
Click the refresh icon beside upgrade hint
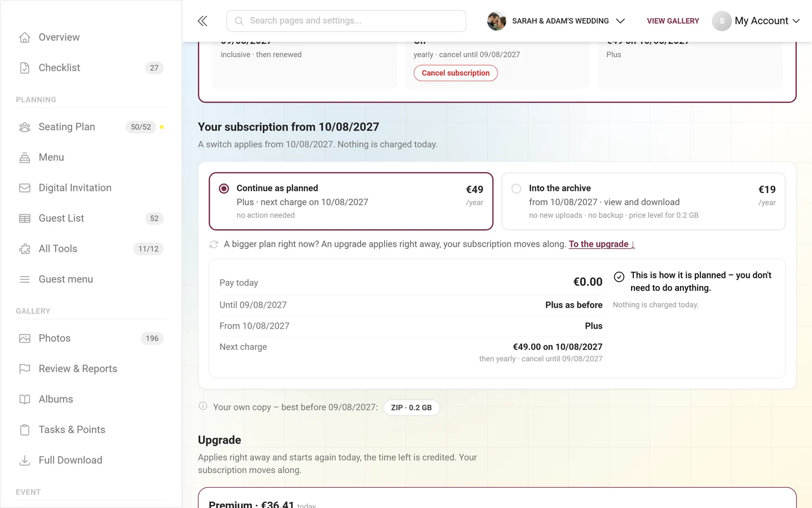[214, 244]
